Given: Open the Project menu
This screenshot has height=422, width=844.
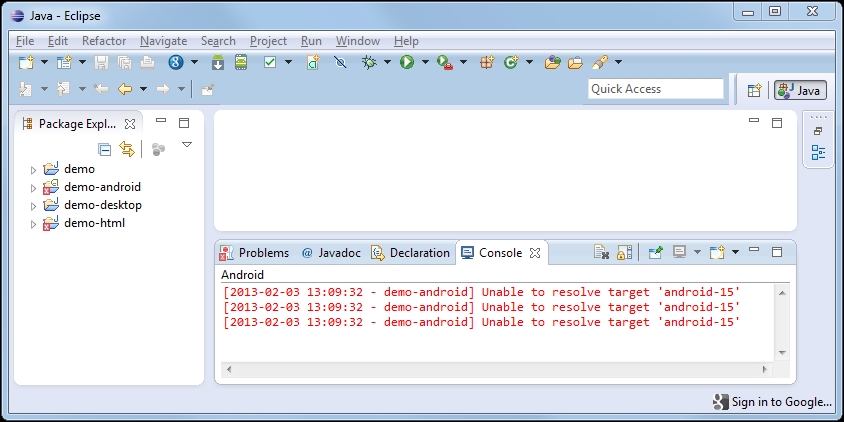Looking at the screenshot, I should [268, 41].
